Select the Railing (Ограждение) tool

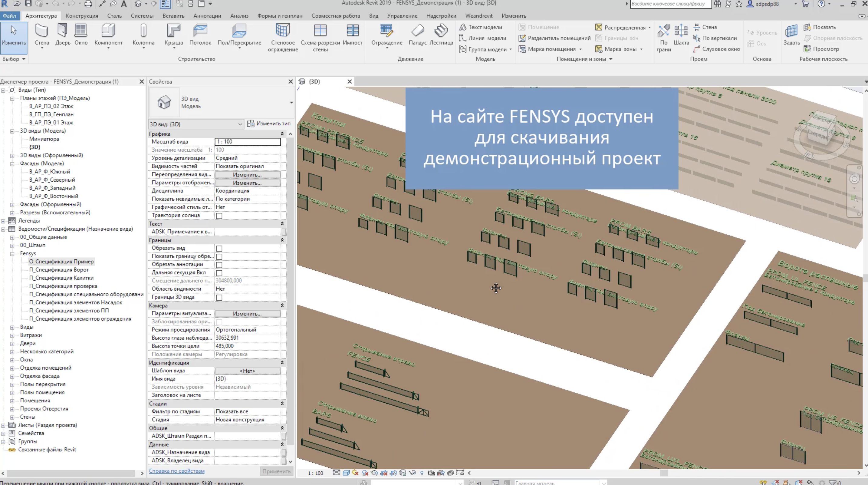click(x=387, y=35)
